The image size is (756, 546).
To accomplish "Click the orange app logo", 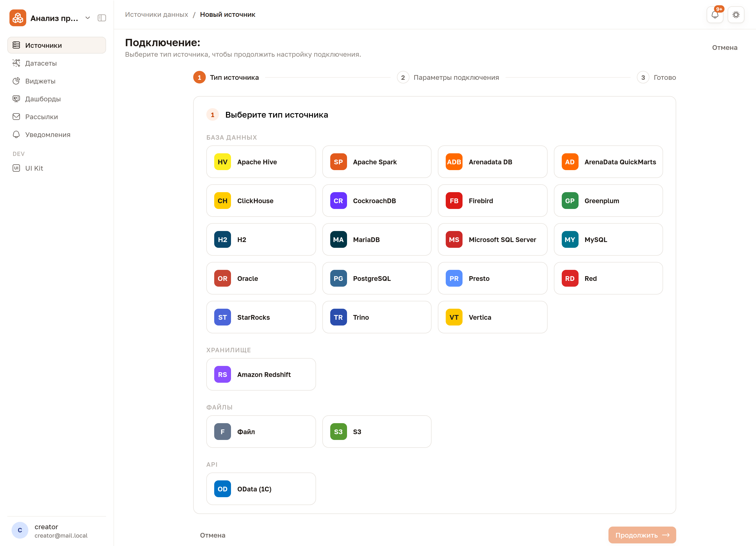I will pyautogui.click(x=18, y=18).
